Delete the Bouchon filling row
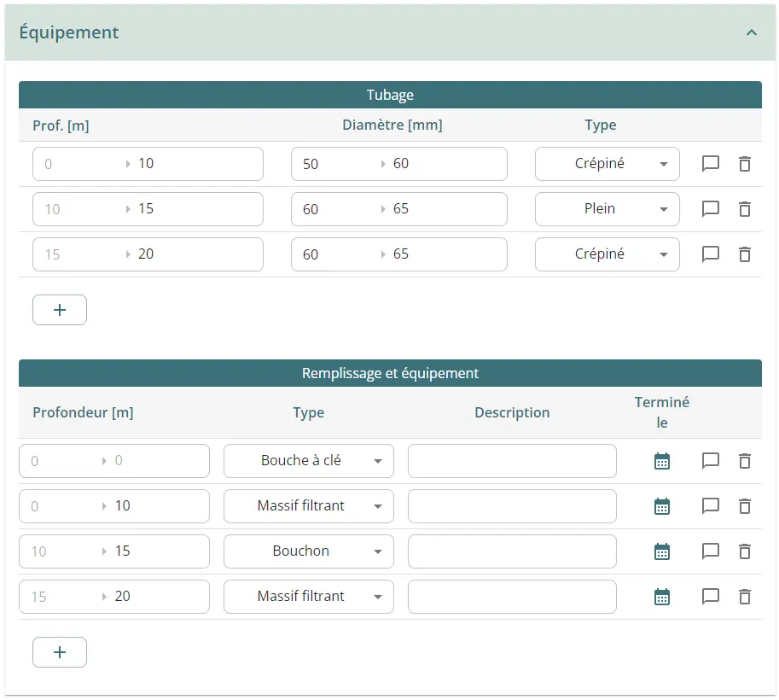 [x=744, y=551]
